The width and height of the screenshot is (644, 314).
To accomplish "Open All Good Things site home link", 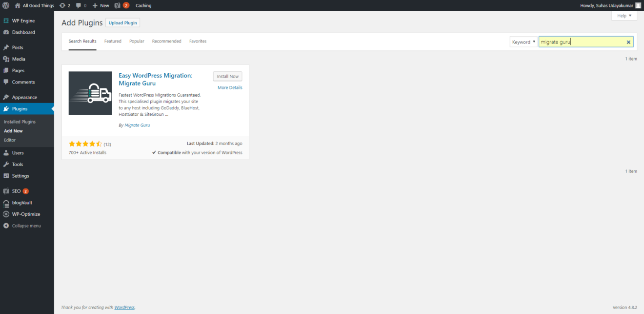I will tap(35, 5).
